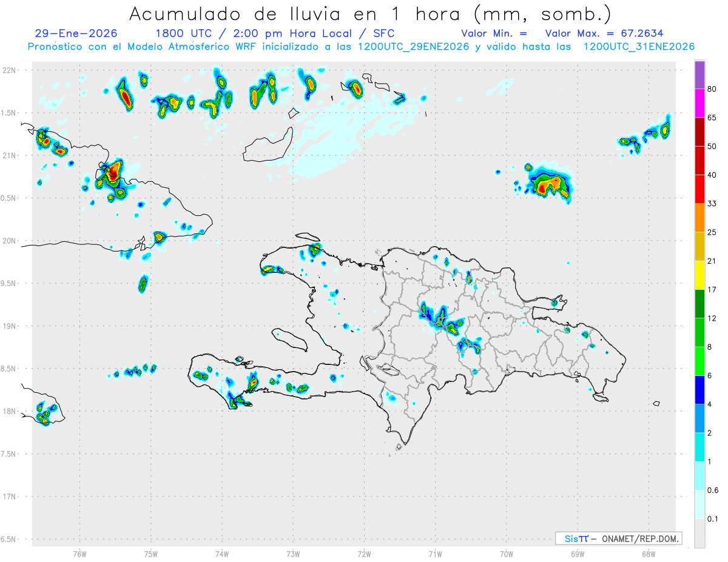Click the '71W' longitude label

click(x=435, y=554)
